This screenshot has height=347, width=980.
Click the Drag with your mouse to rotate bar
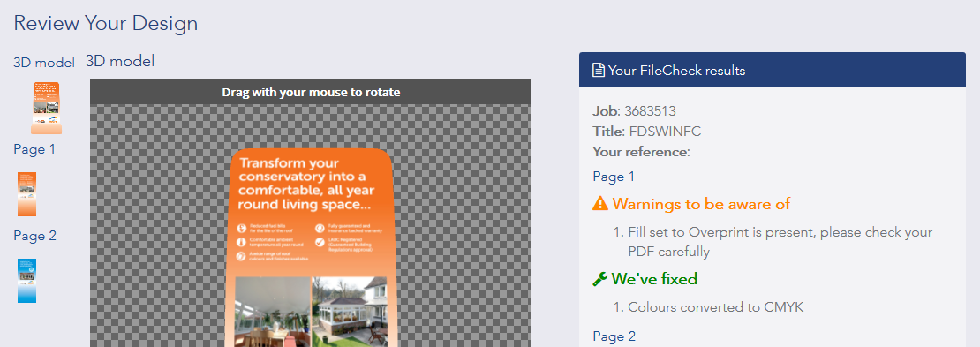[x=311, y=92]
